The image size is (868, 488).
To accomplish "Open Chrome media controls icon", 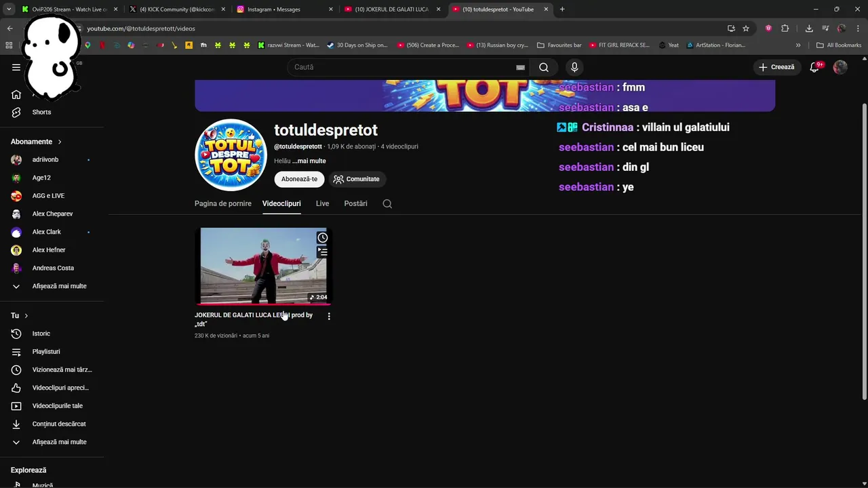I will tap(825, 28).
